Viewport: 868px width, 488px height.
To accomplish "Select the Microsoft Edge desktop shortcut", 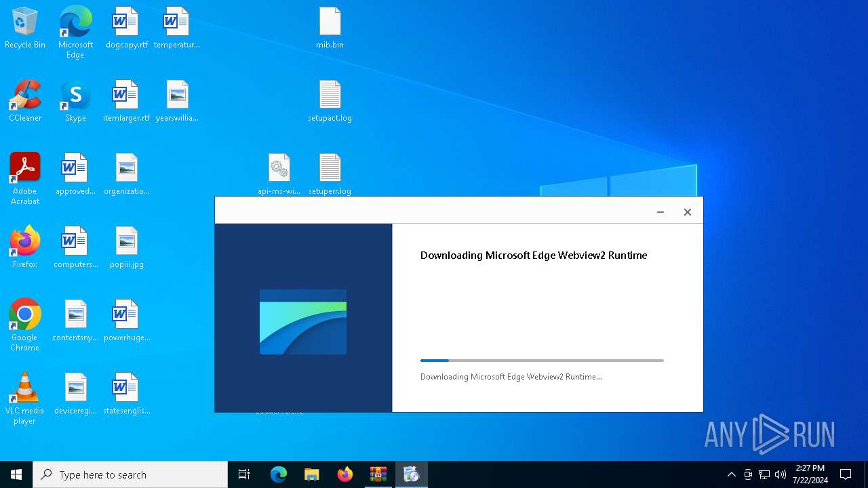I will coord(75,33).
